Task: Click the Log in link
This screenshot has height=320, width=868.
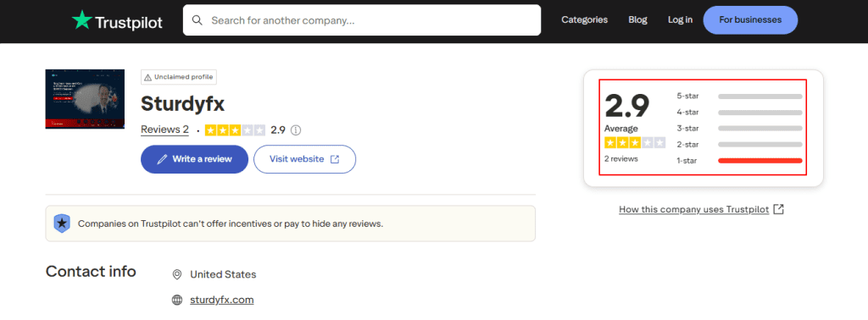Action: 680,20
